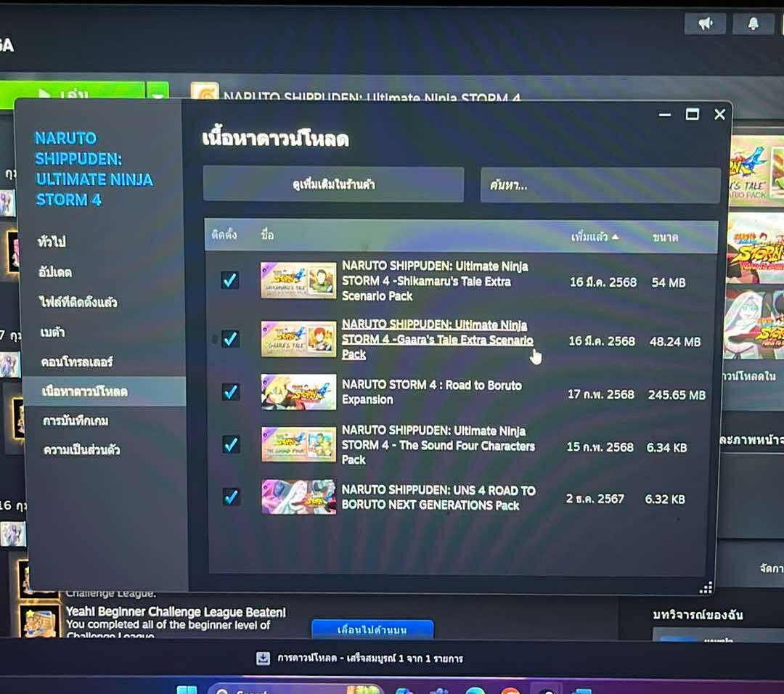
Task: Click the download status text in bottom bar
Action: (x=370, y=658)
